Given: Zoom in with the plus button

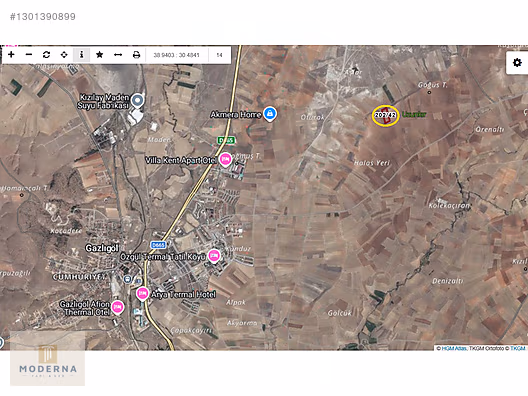Looking at the screenshot, I should pos(11,55).
